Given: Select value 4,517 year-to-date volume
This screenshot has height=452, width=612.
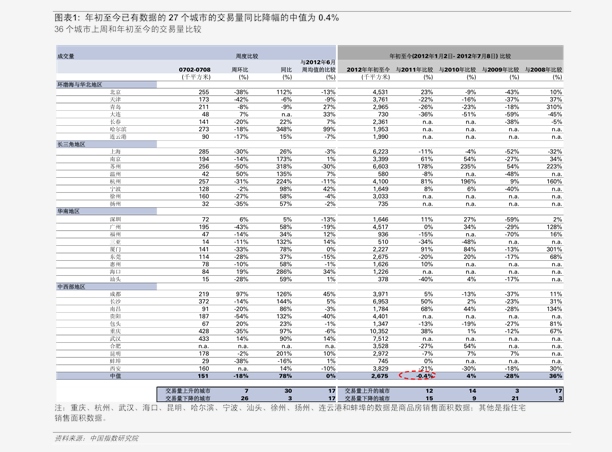Looking at the screenshot, I should click(380, 227).
